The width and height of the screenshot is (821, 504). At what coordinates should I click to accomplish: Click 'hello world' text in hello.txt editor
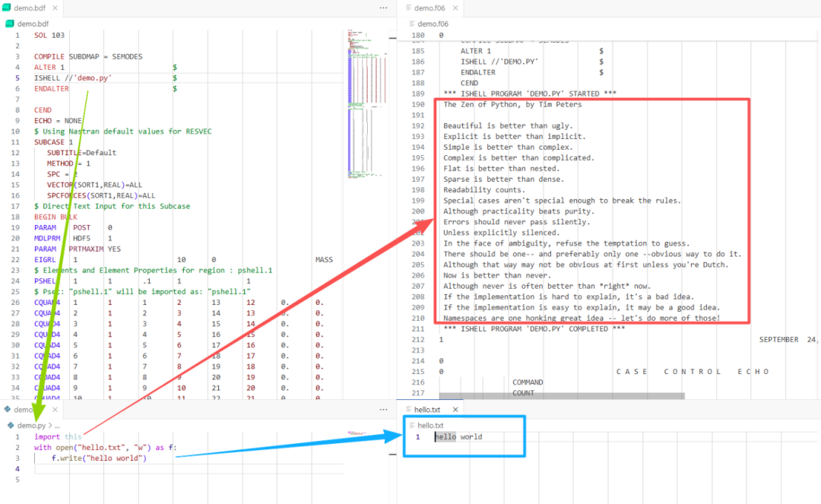(458, 436)
